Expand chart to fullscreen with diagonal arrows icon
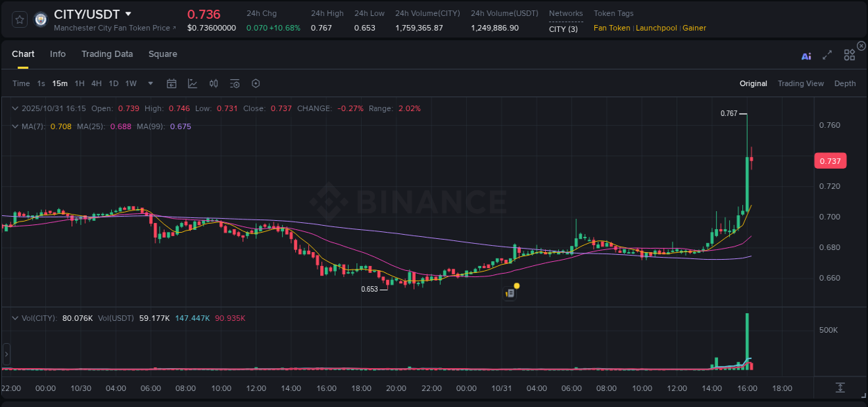Image resolution: width=868 pixels, height=407 pixels. [x=827, y=56]
